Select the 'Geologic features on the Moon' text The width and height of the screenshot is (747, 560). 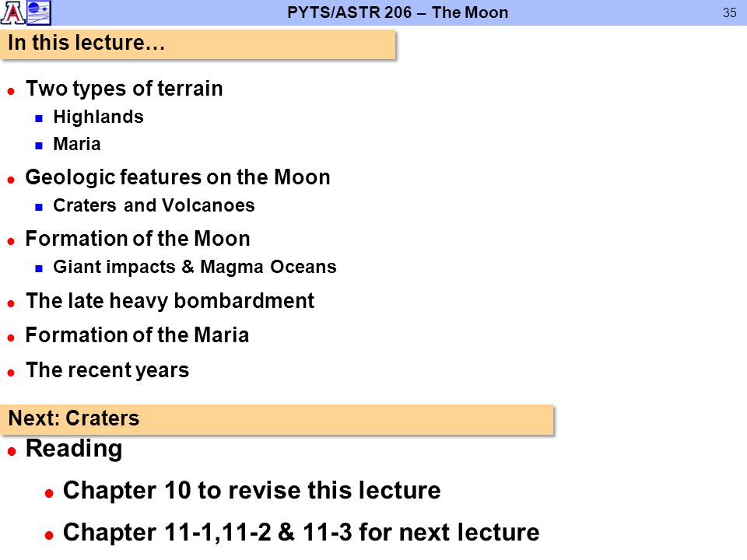177,177
